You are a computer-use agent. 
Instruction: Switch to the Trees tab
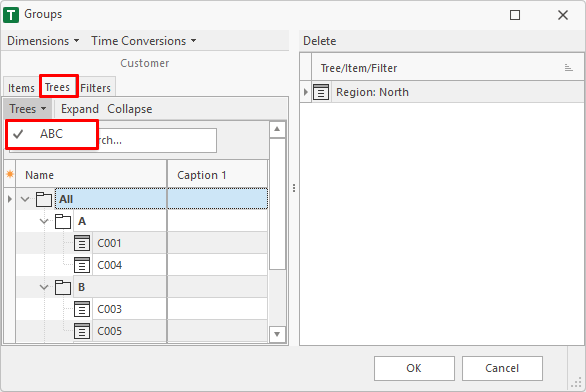(x=58, y=87)
